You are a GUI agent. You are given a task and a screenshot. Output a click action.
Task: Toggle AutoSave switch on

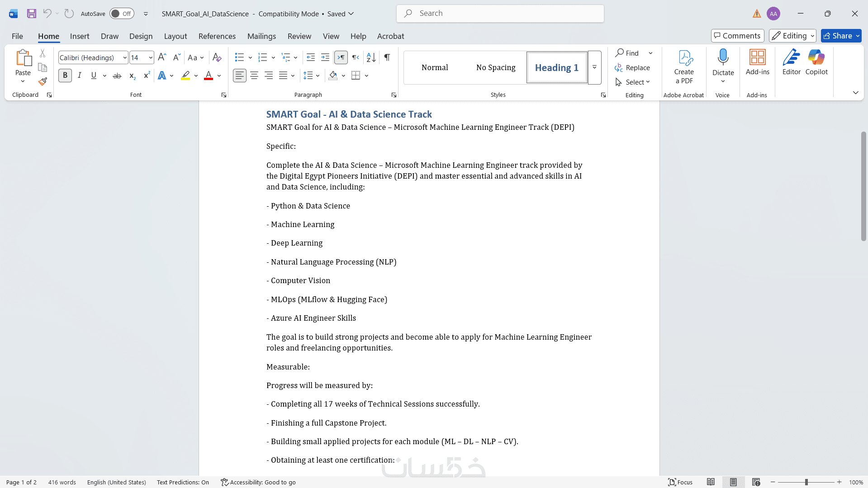[x=122, y=14]
